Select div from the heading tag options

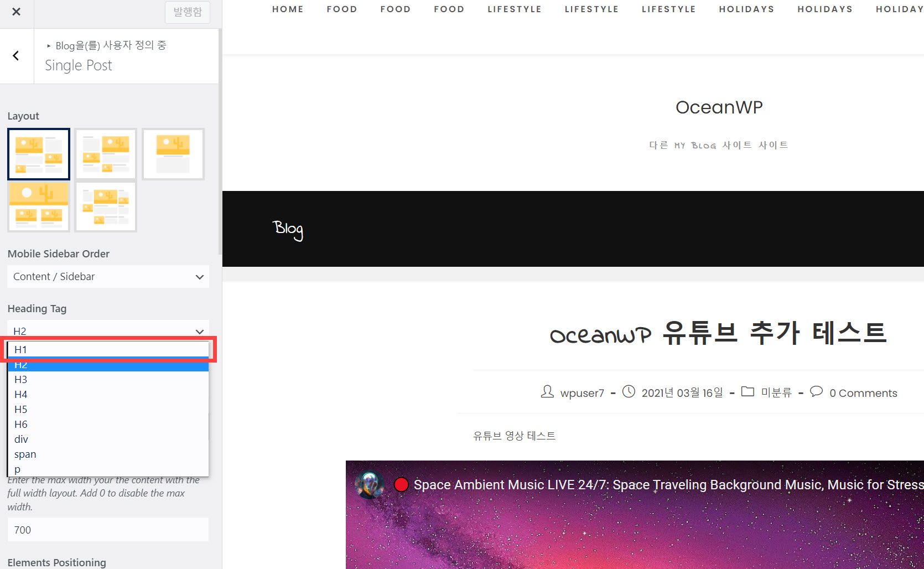click(x=21, y=439)
